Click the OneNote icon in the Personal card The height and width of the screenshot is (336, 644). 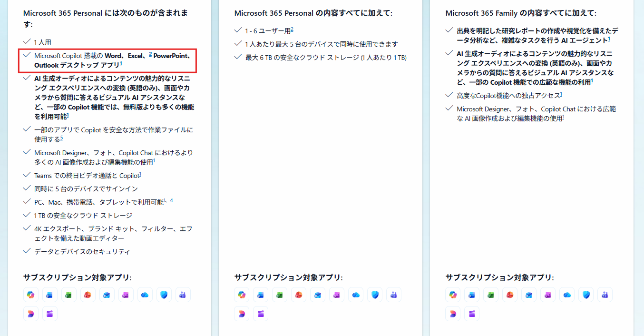pyautogui.click(x=126, y=295)
